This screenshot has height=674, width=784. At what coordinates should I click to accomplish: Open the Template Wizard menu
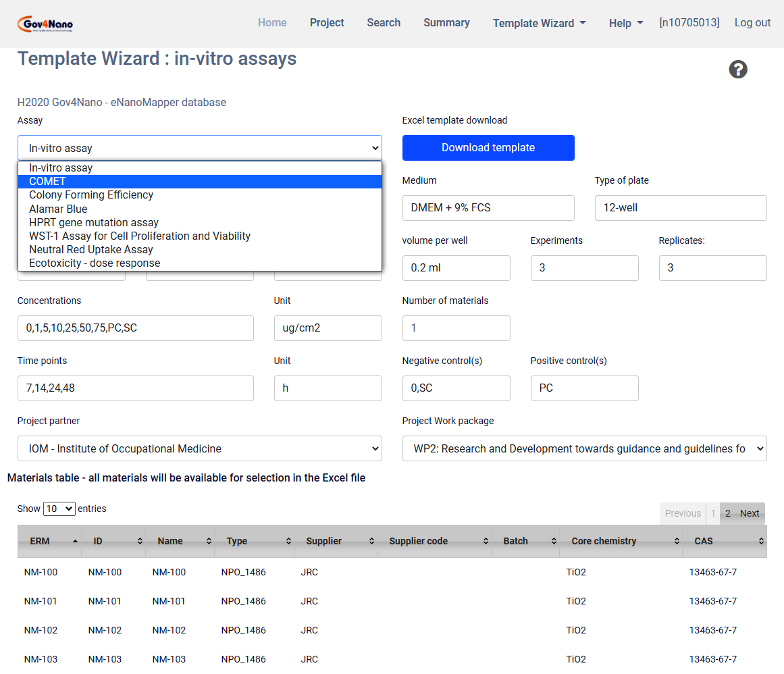pyautogui.click(x=539, y=23)
